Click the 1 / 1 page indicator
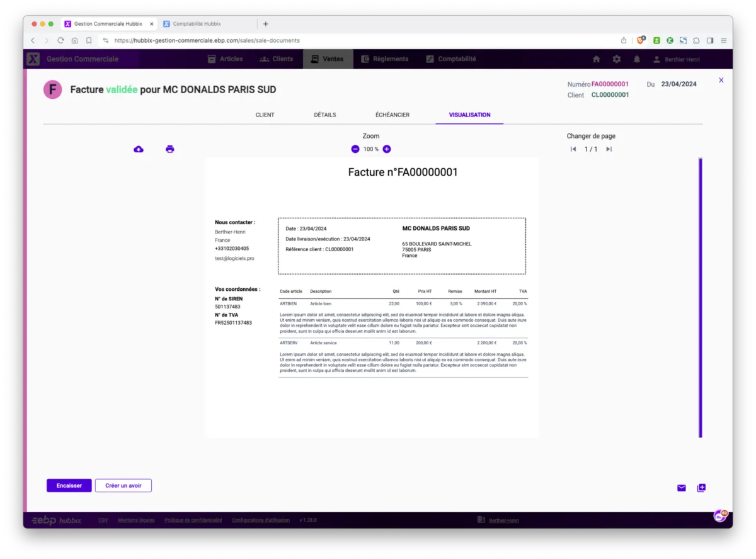 591,149
